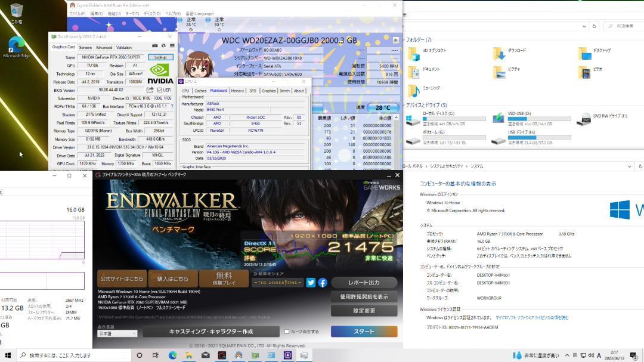Click the GPU-Z Lookup button
644x362 pixels.
[x=160, y=57]
